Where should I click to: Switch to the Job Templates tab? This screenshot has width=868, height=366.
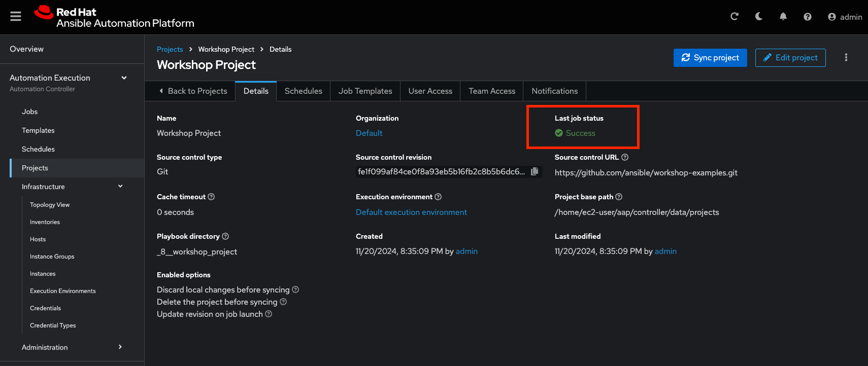(365, 91)
